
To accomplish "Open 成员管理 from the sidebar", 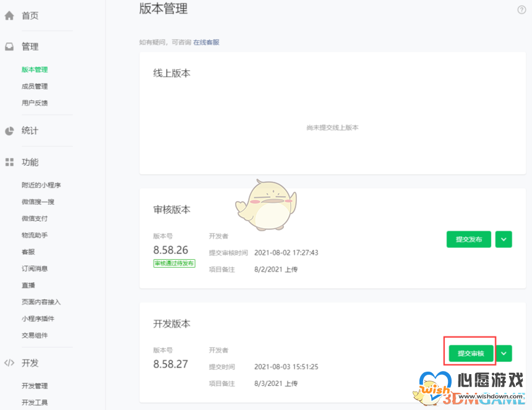I will coord(35,87).
